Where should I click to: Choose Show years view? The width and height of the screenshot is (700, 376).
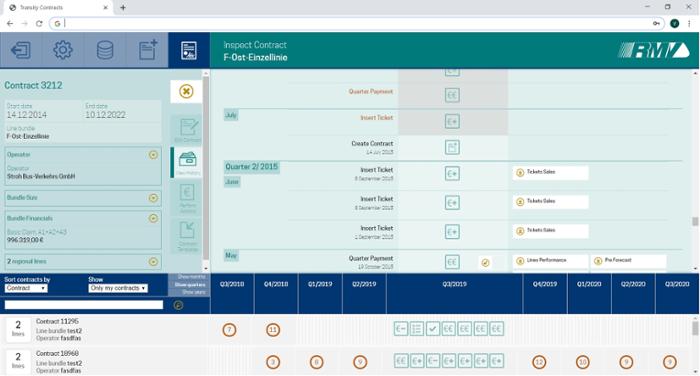point(193,292)
